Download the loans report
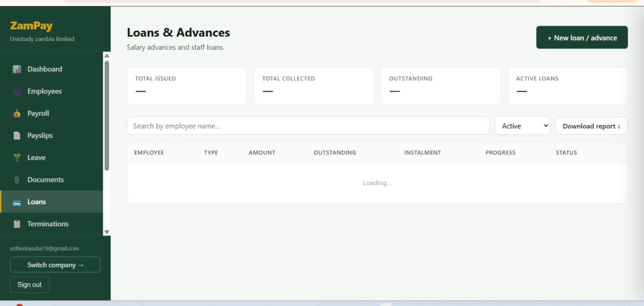This screenshot has height=306, width=644. tap(591, 126)
